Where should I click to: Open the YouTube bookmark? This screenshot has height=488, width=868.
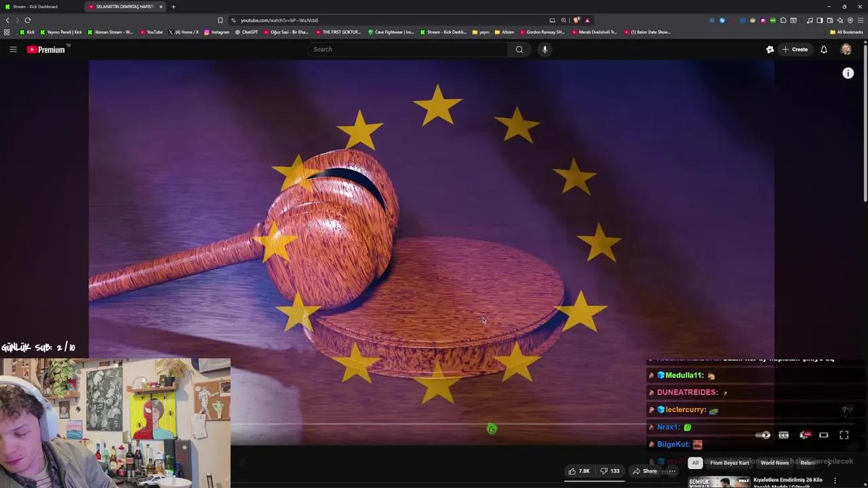pos(151,32)
